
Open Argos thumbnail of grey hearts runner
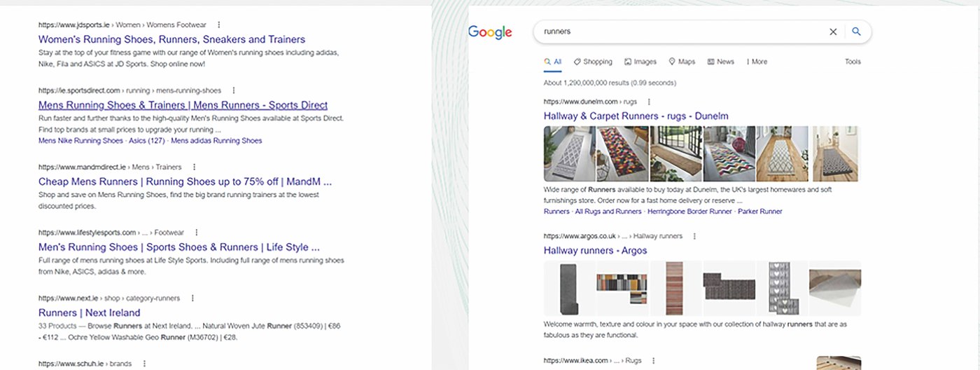point(782,288)
